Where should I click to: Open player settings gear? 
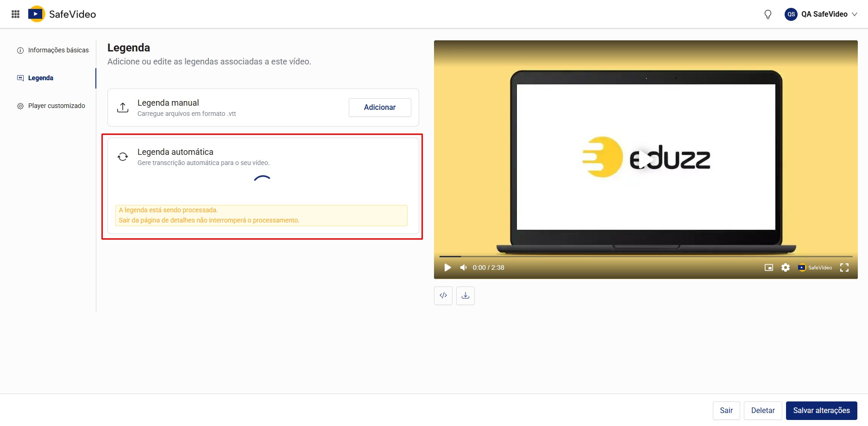(786, 267)
